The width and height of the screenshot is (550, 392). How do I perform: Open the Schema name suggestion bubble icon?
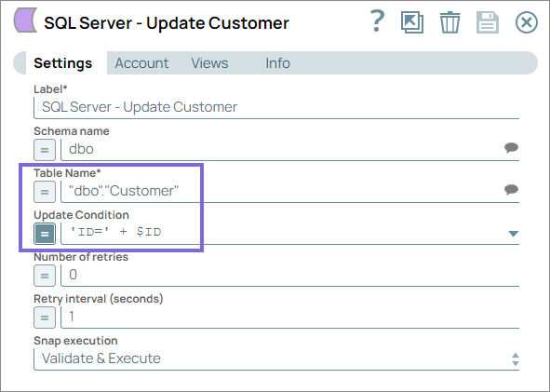512,148
